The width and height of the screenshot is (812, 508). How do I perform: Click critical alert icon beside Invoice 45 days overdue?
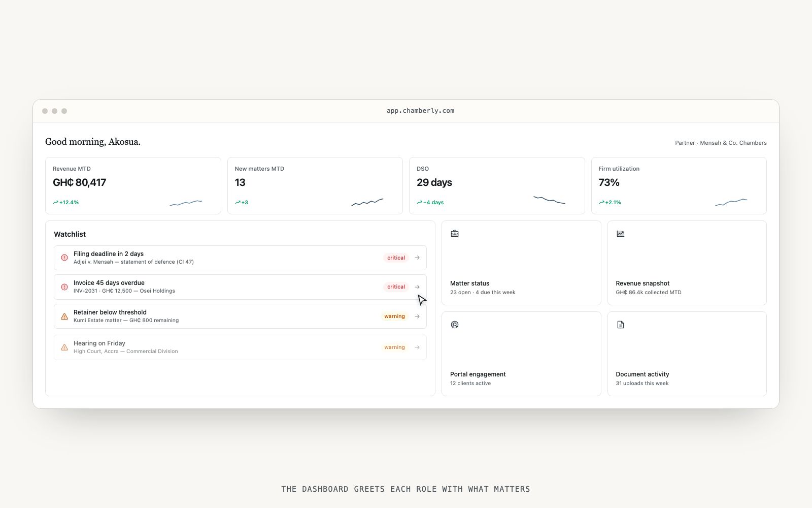[x=64, y=287]
